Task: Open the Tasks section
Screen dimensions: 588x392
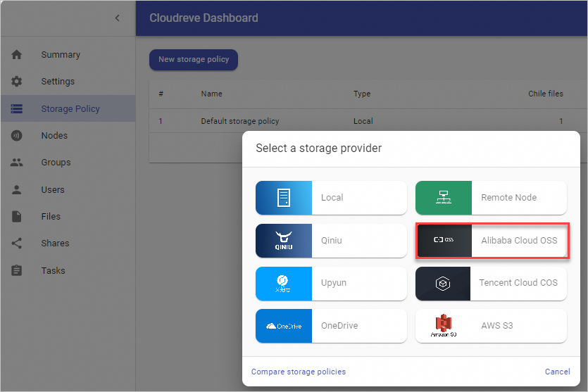Action: point(53,270)
